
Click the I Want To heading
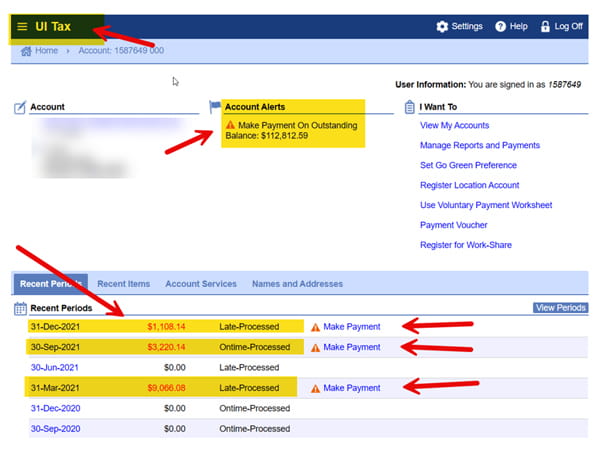[x=438, y=107]
